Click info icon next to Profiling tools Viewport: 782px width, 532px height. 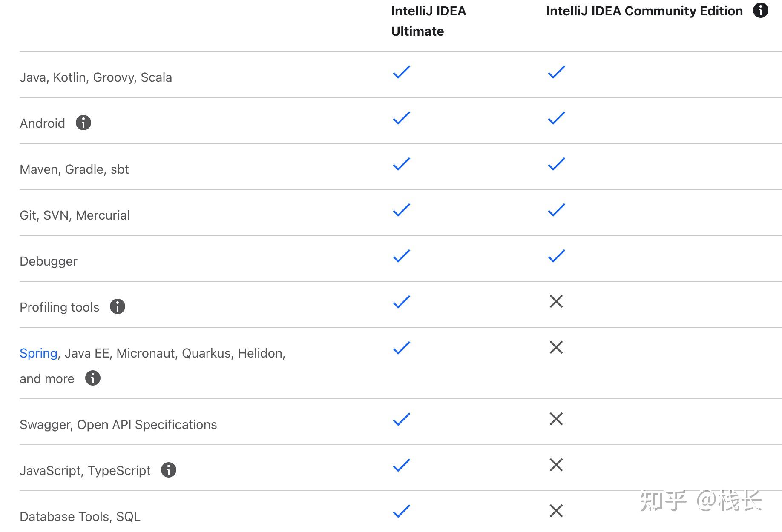point(118,306)
